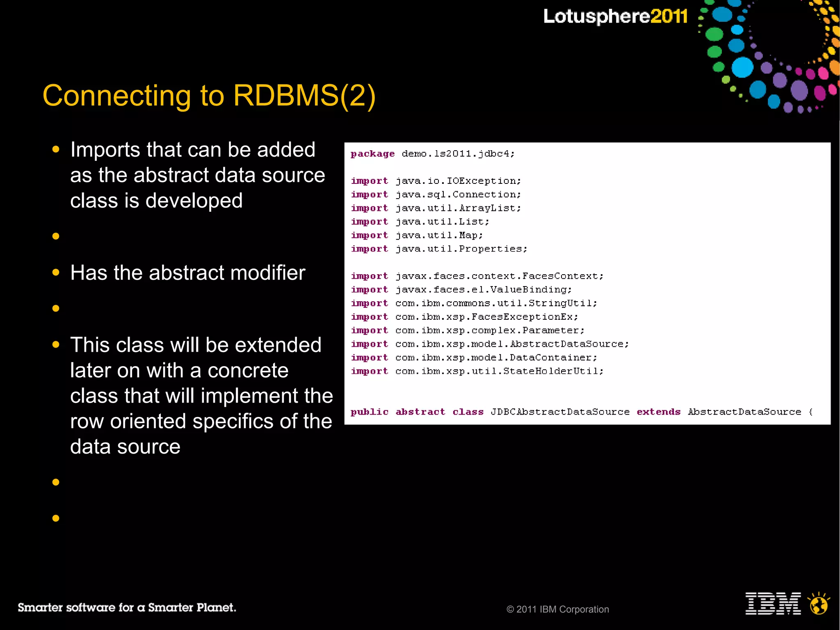
Task: Click '© 2011 IBM Corporation' footer text
Action: pyautogui.click(x=558, y=609)
